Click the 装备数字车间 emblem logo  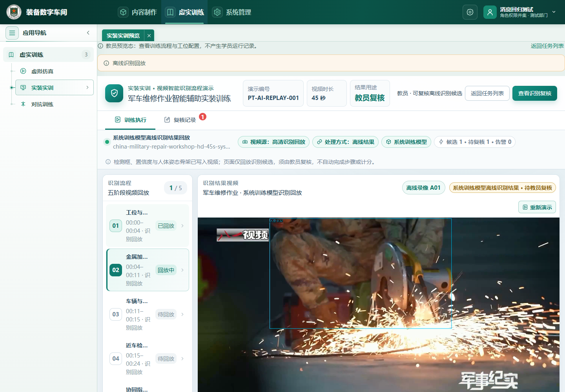(14, 12)
